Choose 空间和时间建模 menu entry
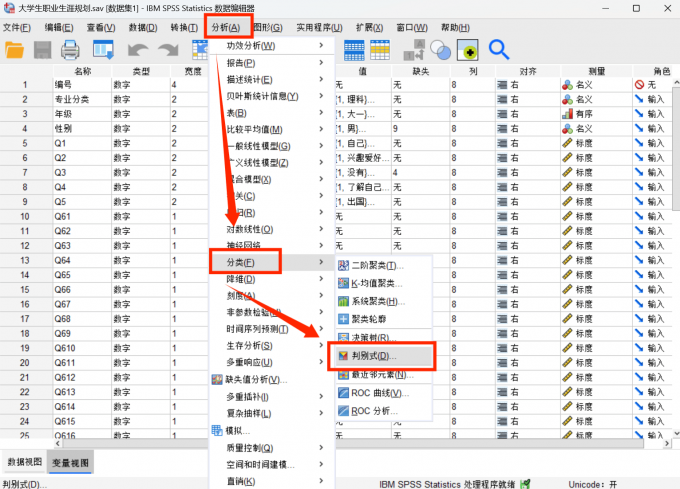 click(x=260, y=465)
